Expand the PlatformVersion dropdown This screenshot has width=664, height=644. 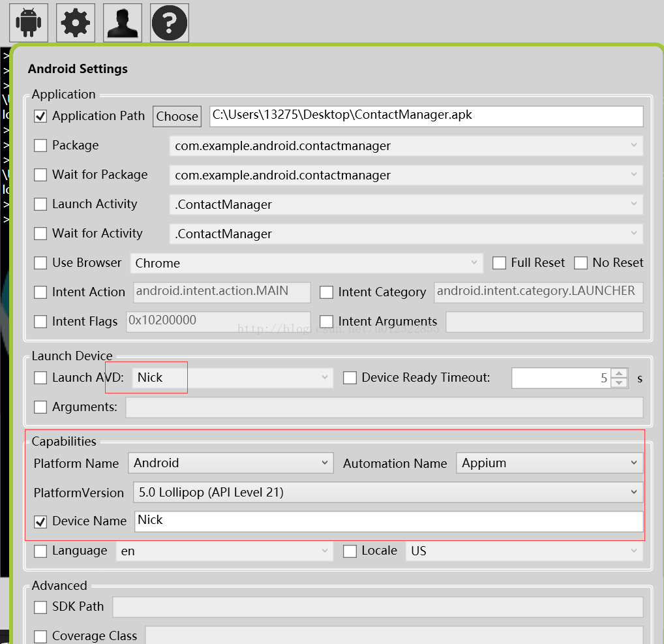pyautogui.click(x=388, y=493)
